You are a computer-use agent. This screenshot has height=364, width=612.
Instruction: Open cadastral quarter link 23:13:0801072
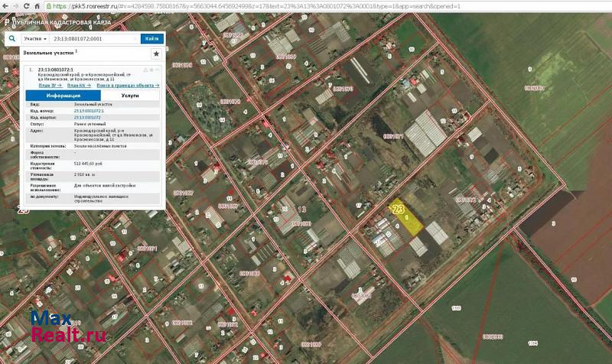click(x=87, y=117)
